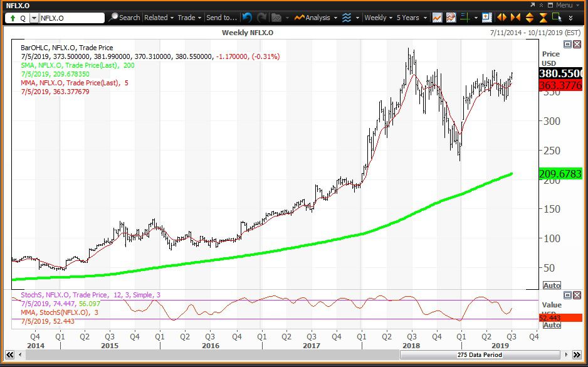Select the zoom region selection icon

click(x=557, y=18)
